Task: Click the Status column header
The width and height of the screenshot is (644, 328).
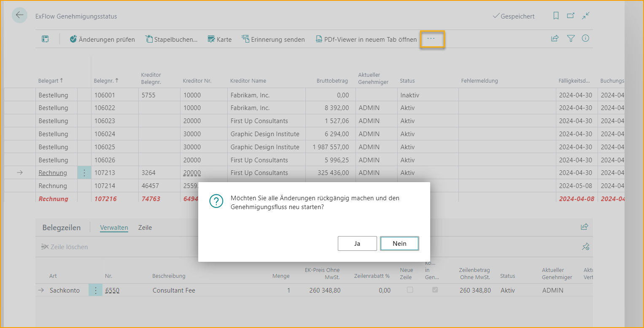Action: coord(407,81)
